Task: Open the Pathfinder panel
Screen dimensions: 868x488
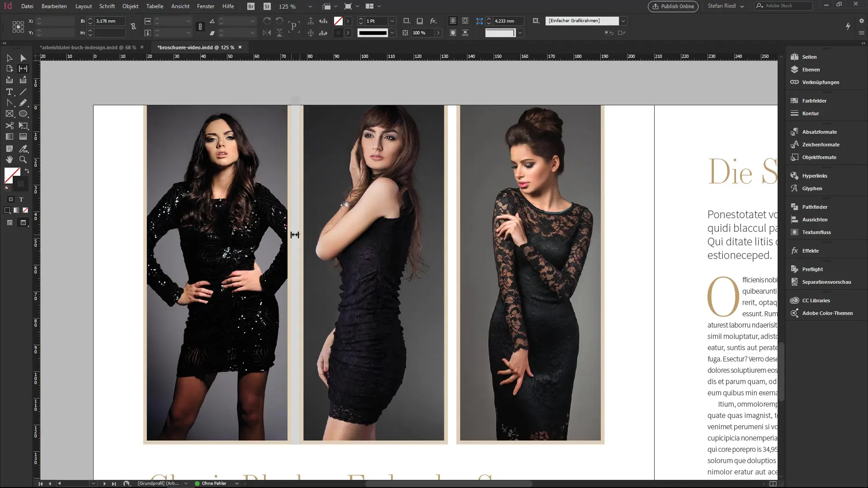Action: pyautogui.click(x=815, y=207)
